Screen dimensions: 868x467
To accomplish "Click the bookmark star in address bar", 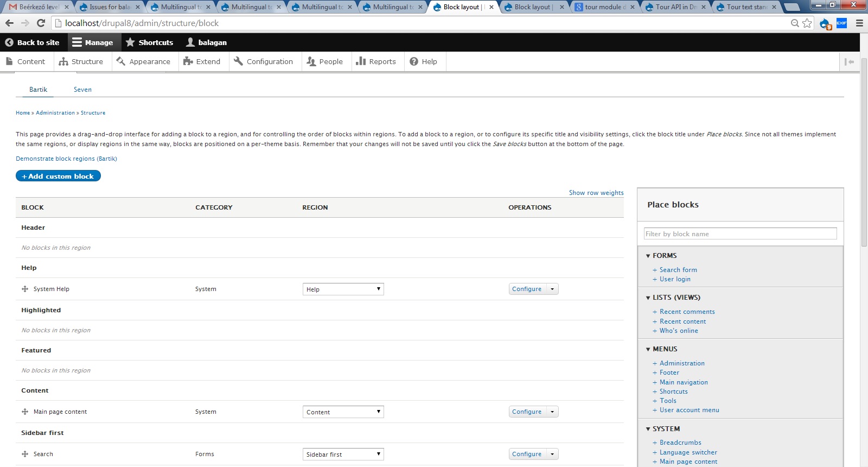I will pyautogui.click(x=807, y=23).
